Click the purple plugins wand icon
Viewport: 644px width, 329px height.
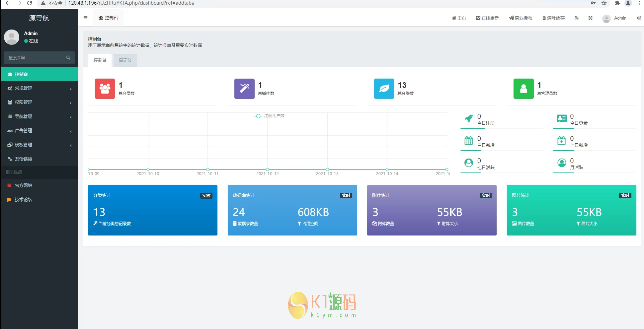[x=244, y=89]
